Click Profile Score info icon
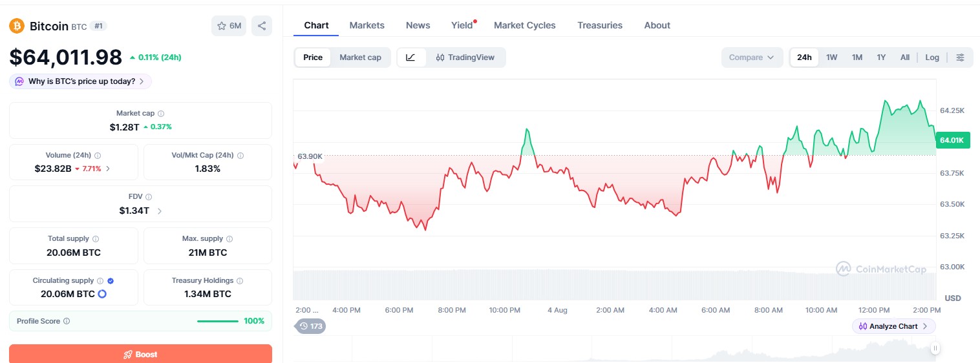Viewport: 980px width, 363px height. [x=67, y=321]
